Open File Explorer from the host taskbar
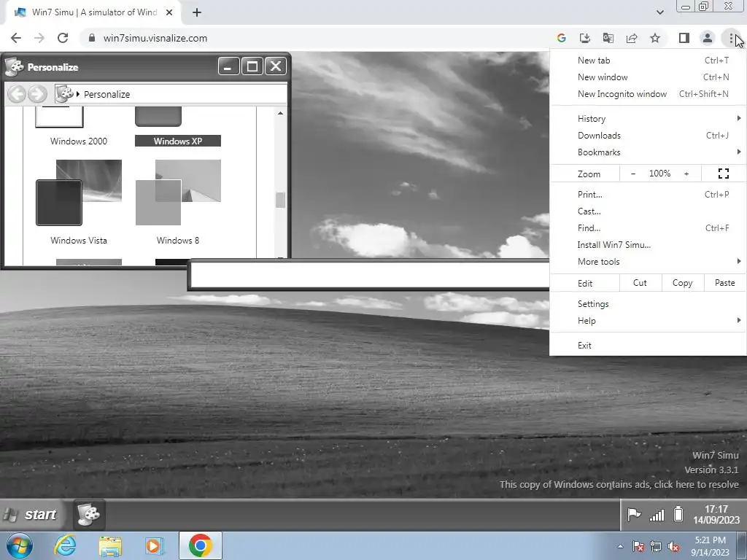747x560 pixels. [110, 546]
